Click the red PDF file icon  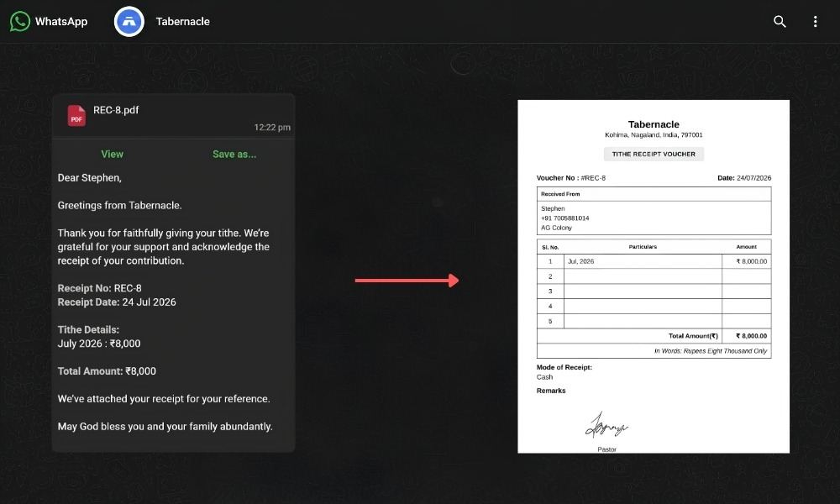76,116
